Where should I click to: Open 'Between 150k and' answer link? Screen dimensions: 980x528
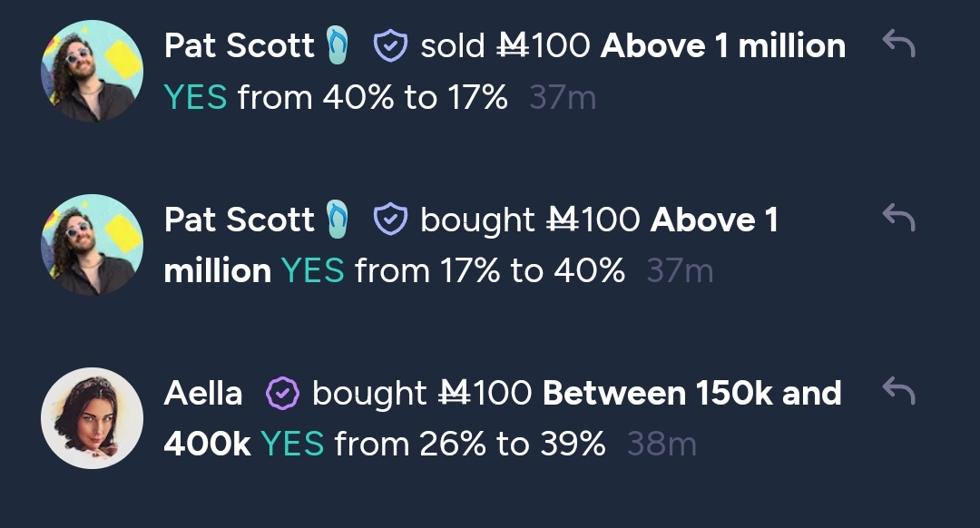691,393
